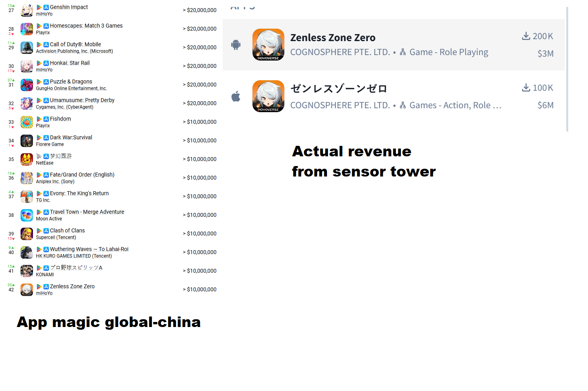Viewport: 588px width, 391px height.
Task: Click Apple platform icon in Sensor Tower row
Action: (236, 96)
